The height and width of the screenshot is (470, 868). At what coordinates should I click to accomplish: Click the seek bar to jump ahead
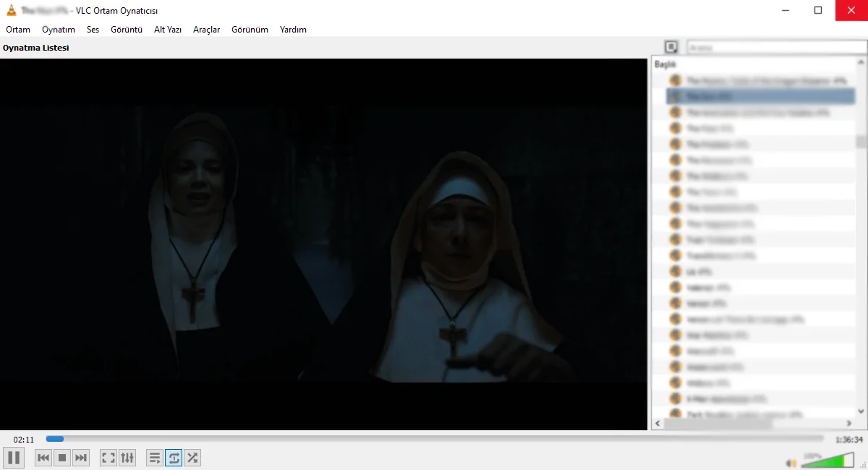pyautogui.click(x=434, y=439)
